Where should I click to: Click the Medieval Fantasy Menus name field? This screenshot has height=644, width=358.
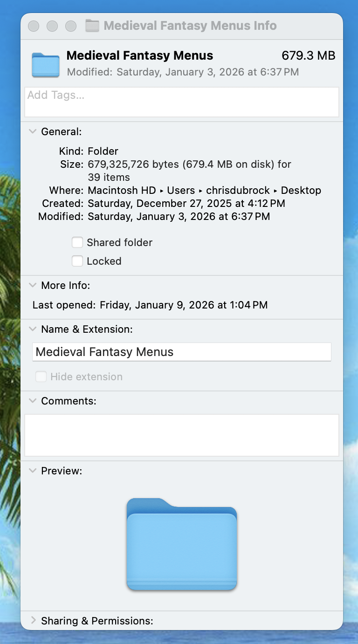[182, 352]
